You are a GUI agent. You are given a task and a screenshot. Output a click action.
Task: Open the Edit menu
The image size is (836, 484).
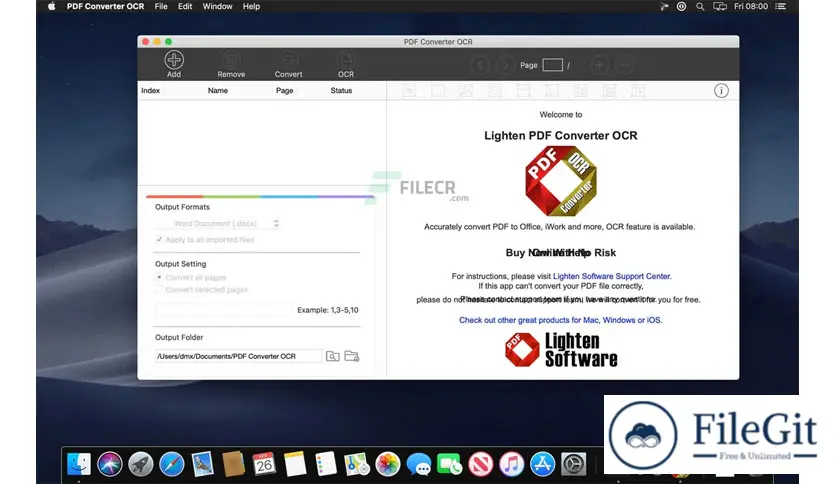pos(185,6)
